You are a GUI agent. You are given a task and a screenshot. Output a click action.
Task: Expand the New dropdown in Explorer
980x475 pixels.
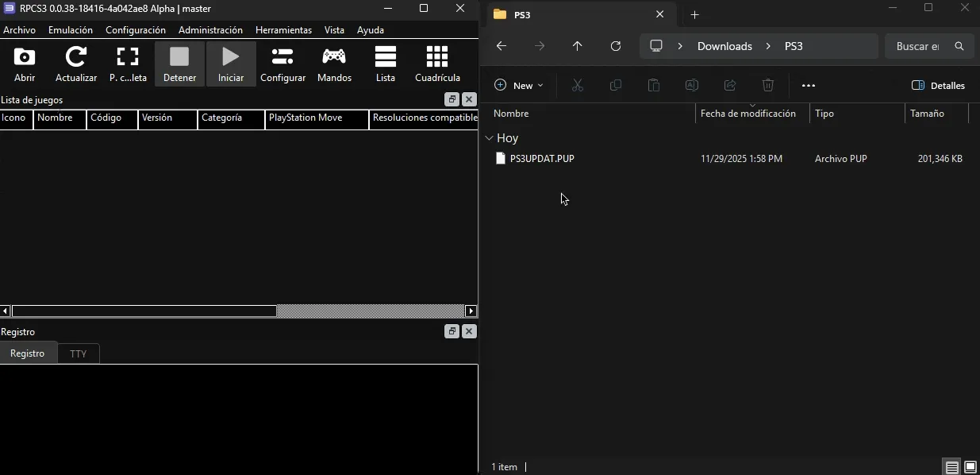(519, 86)
